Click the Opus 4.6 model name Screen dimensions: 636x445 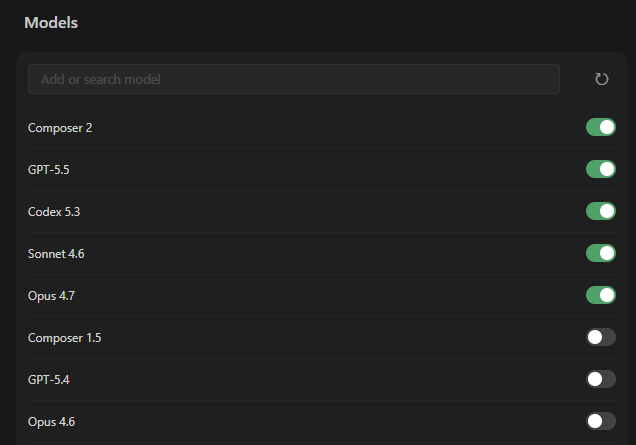(51, 422)
